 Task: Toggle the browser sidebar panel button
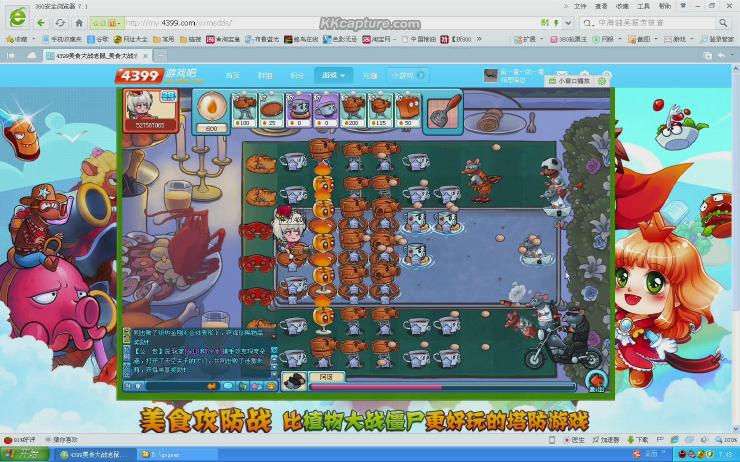pos(11,56)
